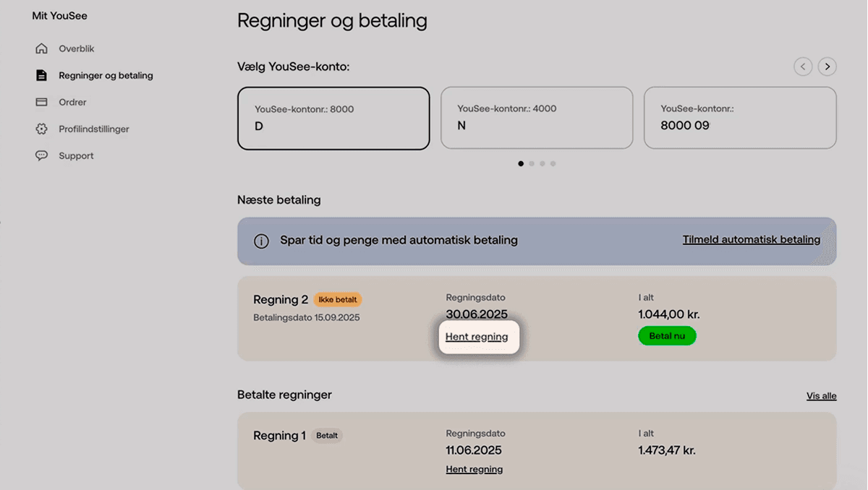
Task: Open Regninger og betaling in the sidebar
Action: tap(106, 74)
